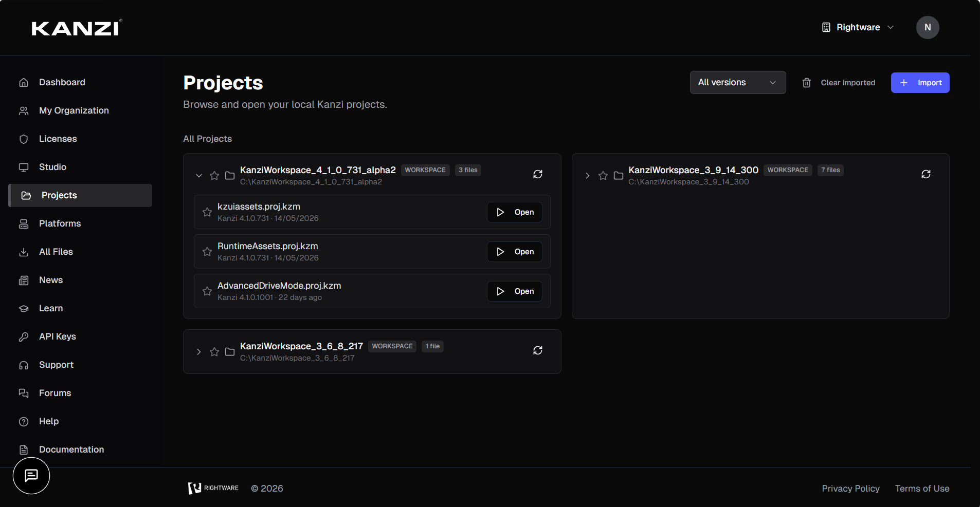Click the Rightware footer logo
The height and width of the screenshot is (507, 980).
click(213, 488)
